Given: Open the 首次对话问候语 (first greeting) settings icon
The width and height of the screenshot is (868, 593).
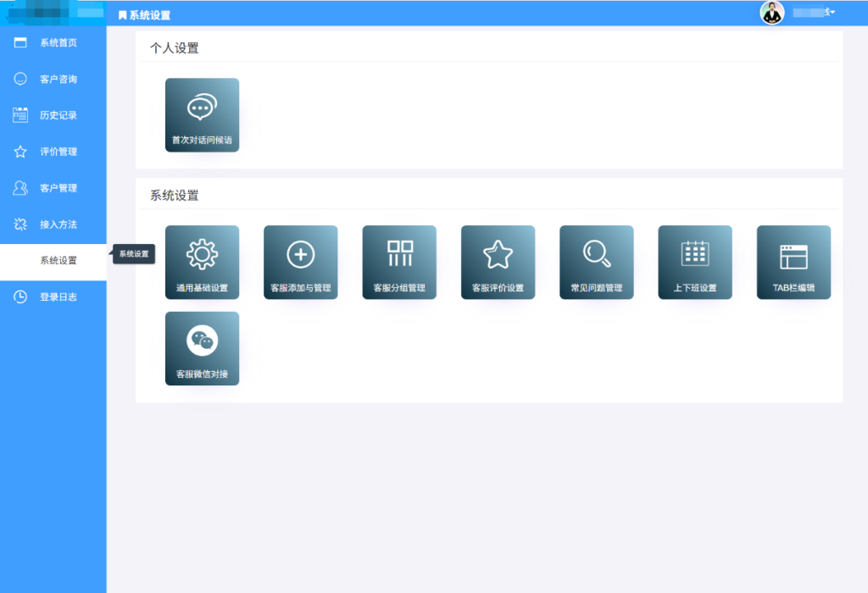Looking at the screenshot, I should (x=202, y=115).
